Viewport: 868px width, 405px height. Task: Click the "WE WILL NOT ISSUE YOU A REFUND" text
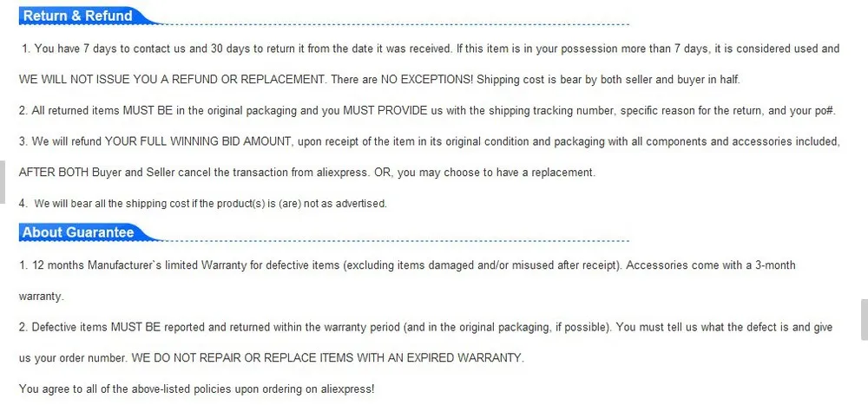118,80
